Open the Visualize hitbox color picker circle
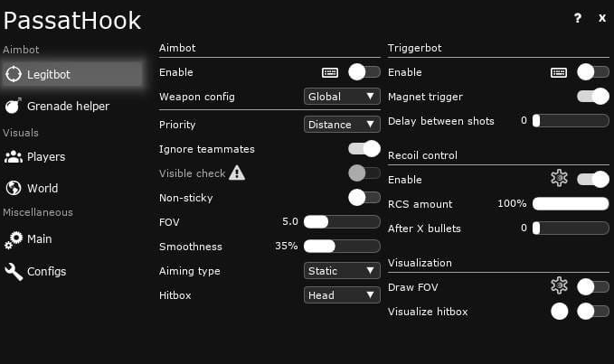The width and height of the screenshot is (614, 364). pos(560,312)
